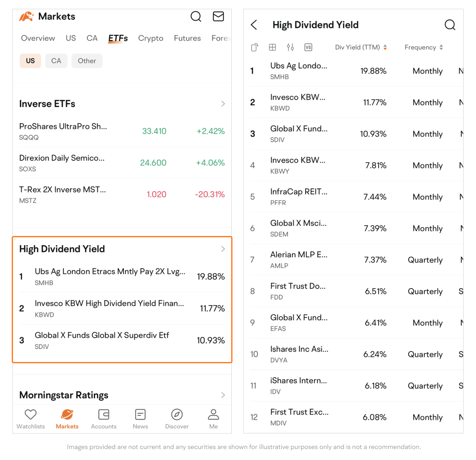This screenshot has width=476, height=460.
Task: Open search in the Markets header
Action: pos(196,17)
